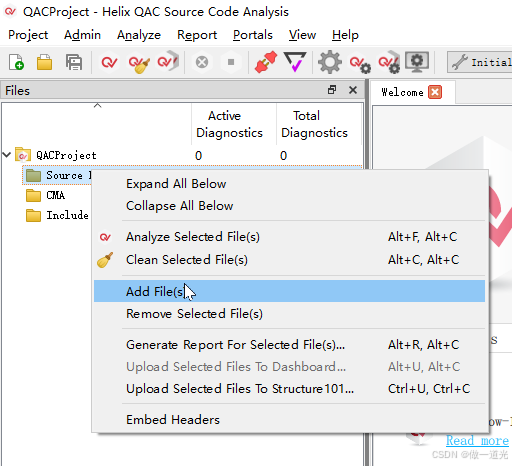Choose Embed Headers from context menu
512x466 pixels.
coord(289,420)
